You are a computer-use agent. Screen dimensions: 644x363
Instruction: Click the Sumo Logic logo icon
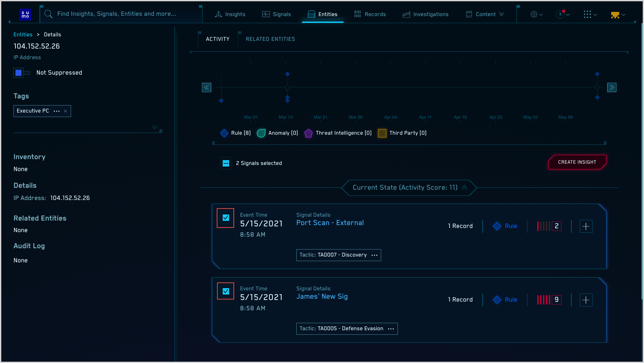point(25,14)
